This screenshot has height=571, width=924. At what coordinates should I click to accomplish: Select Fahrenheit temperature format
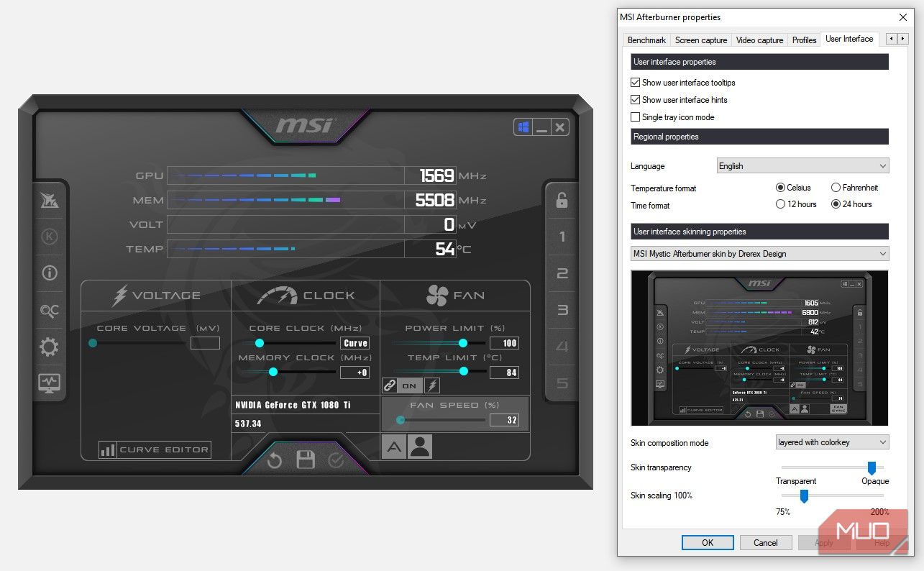tap(836, 187)
